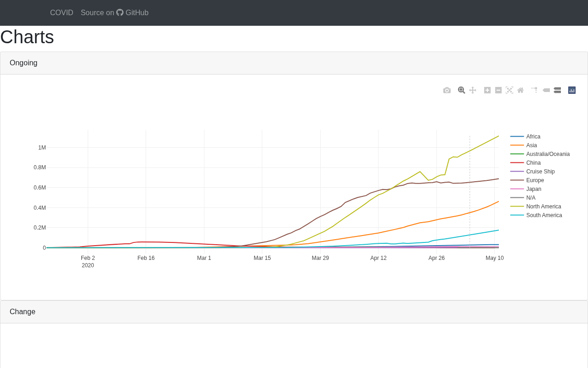Download plot as PNG camera icon
588x368 pixels.
[x=447, y=90]
